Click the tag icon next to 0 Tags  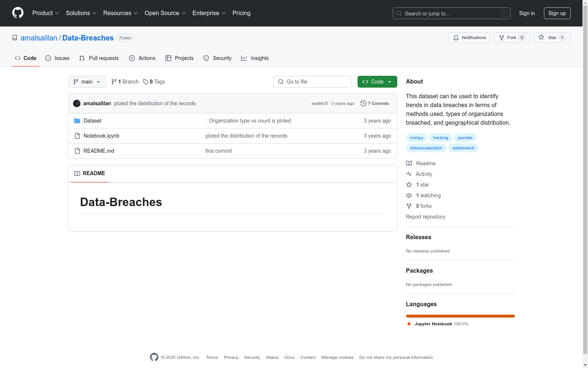click(x=146, y=82)
